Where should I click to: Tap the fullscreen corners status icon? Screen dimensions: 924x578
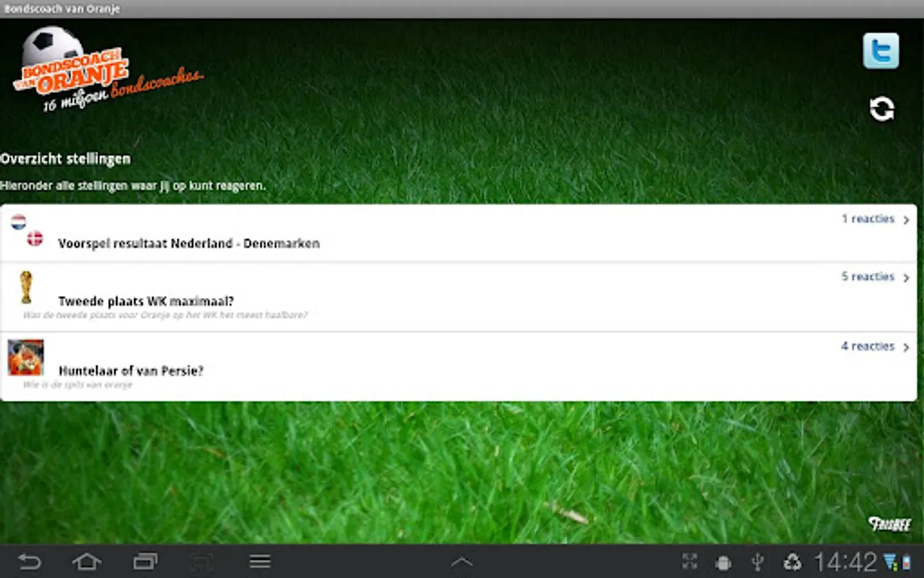pos(690,562)
